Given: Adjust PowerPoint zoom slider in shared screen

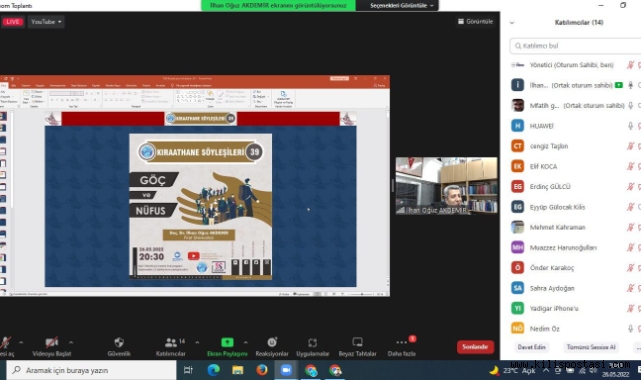Looking at the screenshot, I should tap(362, 294).
